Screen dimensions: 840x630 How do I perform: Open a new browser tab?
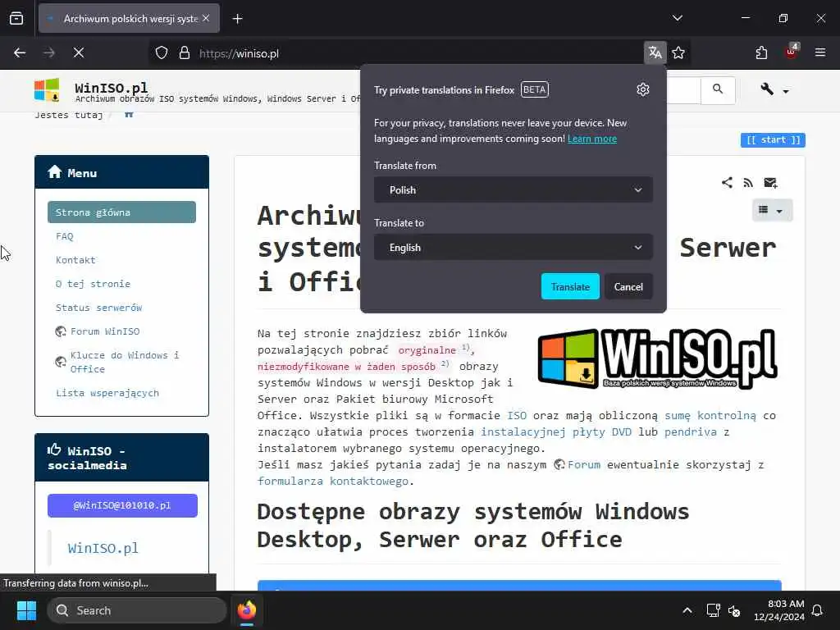[237, 19]
